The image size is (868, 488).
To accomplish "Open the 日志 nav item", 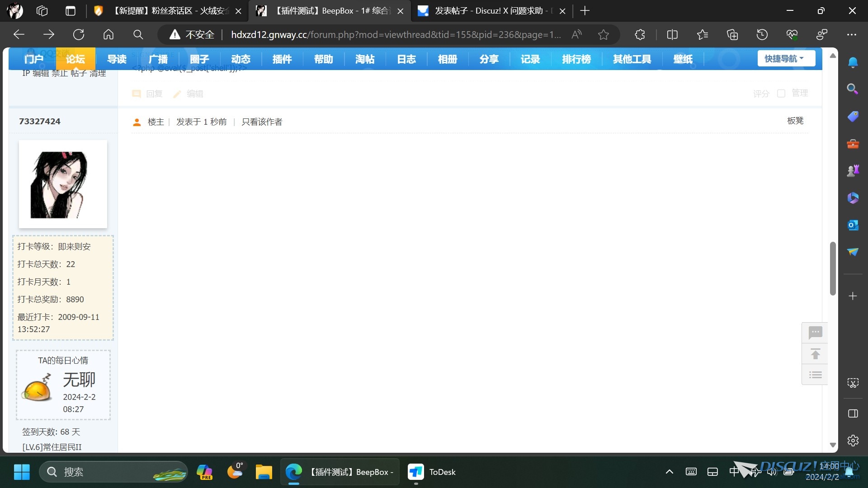I will point(406,59).
